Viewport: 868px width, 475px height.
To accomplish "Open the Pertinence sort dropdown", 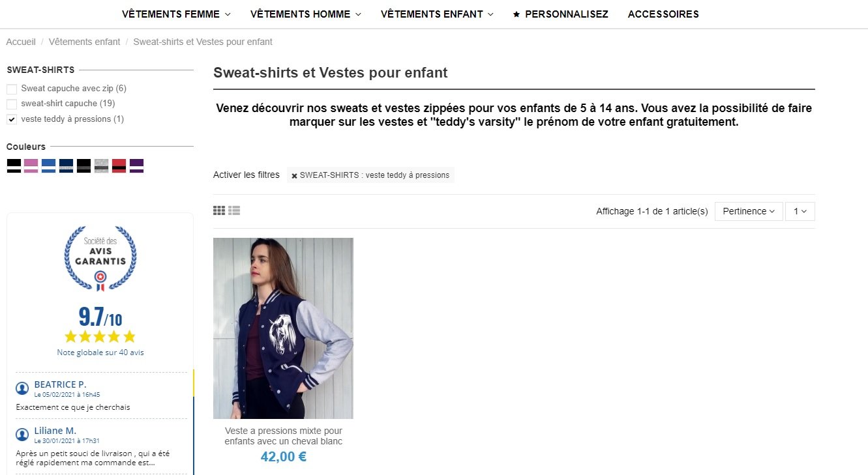I will tap(749, 211).
